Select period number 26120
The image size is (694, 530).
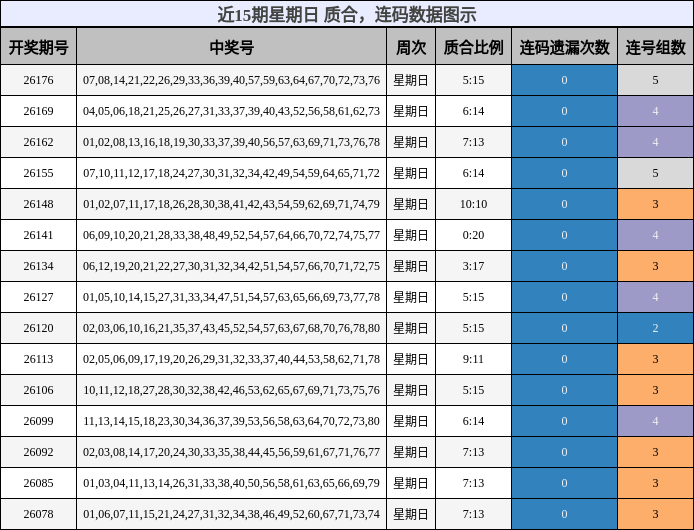pyautogui.click(x=39, y=328)
